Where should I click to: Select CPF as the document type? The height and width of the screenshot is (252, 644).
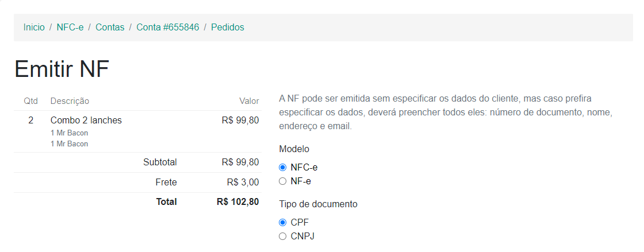(x=282, y=222)
